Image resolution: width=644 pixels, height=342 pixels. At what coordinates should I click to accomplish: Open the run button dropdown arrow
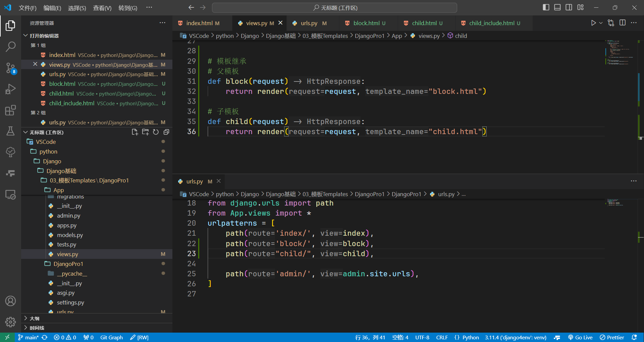point(601,23)
